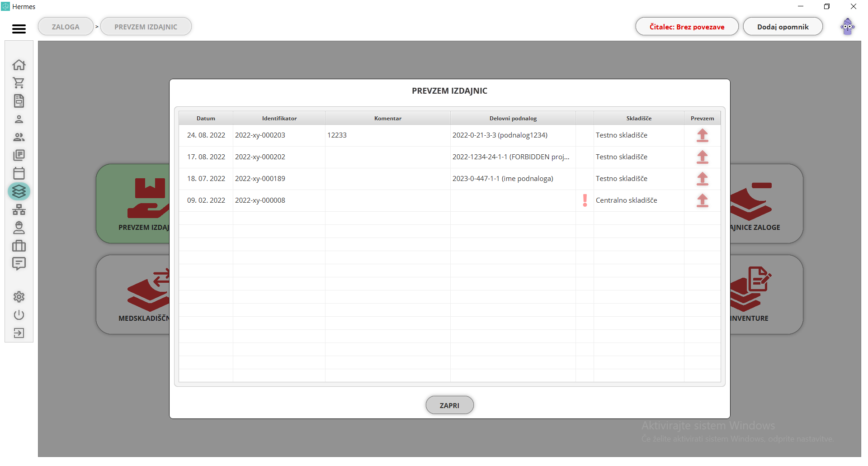868x466 pixels.
Task: Open the single person sidebar icon
Action: point(19,119)
